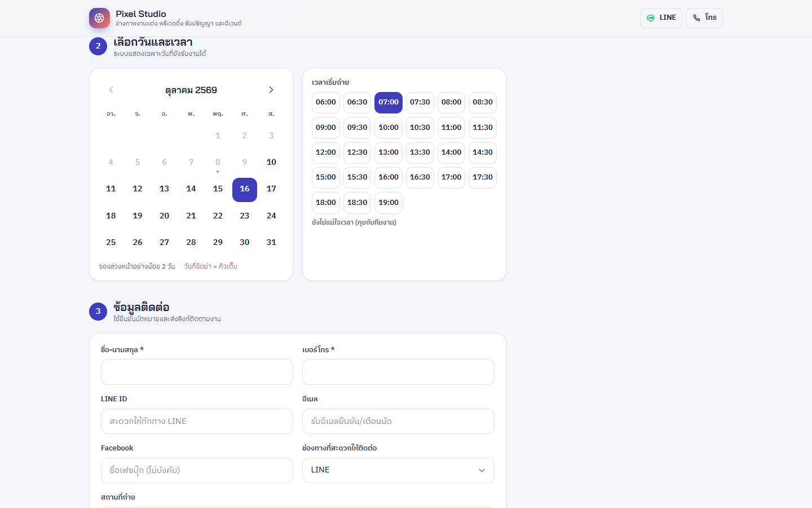Click the email input field
Screen dimensions: 812x508
[398, 422]
